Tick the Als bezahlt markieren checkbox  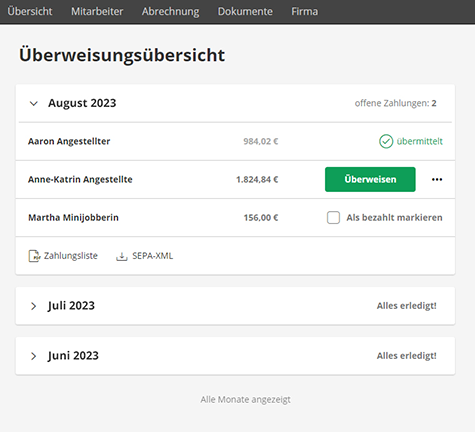333,218
